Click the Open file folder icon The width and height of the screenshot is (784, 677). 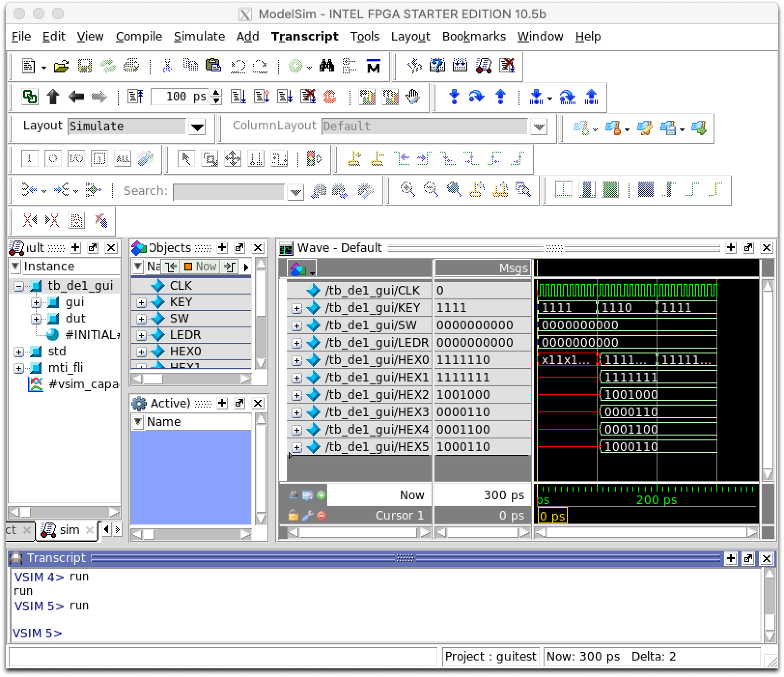(61, 66)
